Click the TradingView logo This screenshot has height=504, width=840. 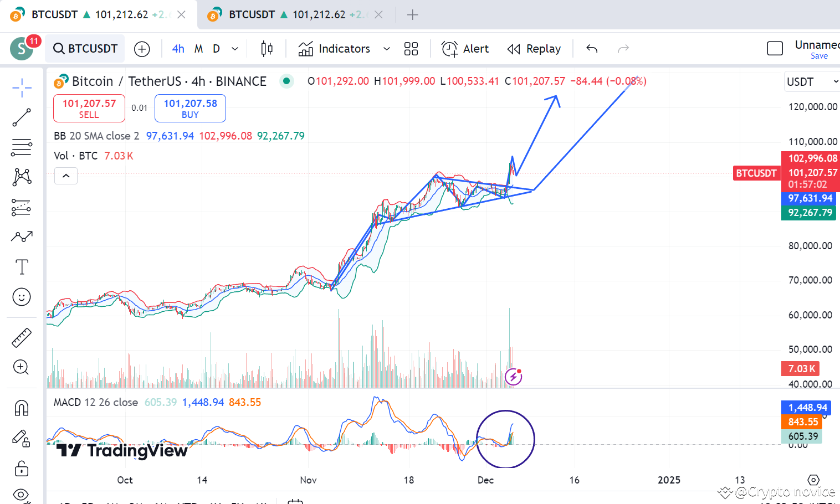tap(122, 450)
